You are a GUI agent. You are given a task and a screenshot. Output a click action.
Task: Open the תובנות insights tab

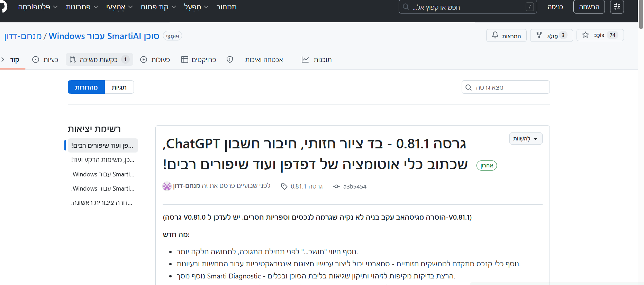click(317, 59)
